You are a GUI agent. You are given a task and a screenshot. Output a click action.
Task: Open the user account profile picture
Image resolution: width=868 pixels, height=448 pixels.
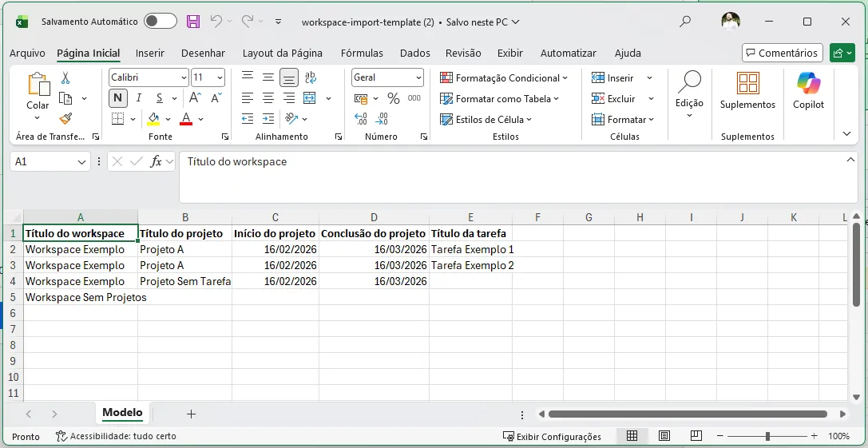731,22
